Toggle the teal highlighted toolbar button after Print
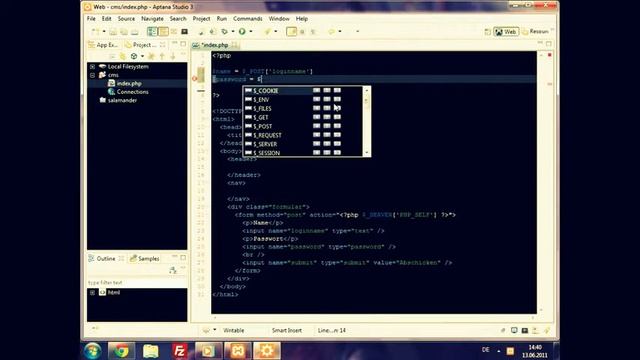 tap(152, 31)
